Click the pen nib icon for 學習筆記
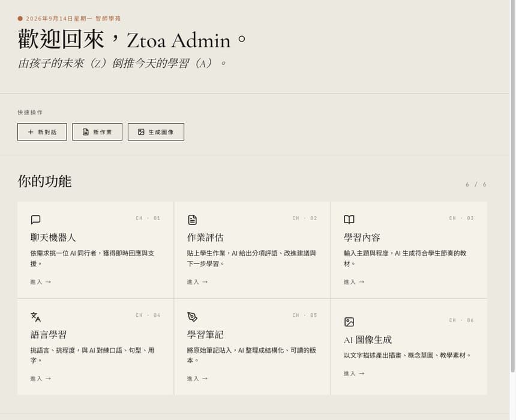The height and width of the screenshot is (420, 516). (x=192, y=317)
